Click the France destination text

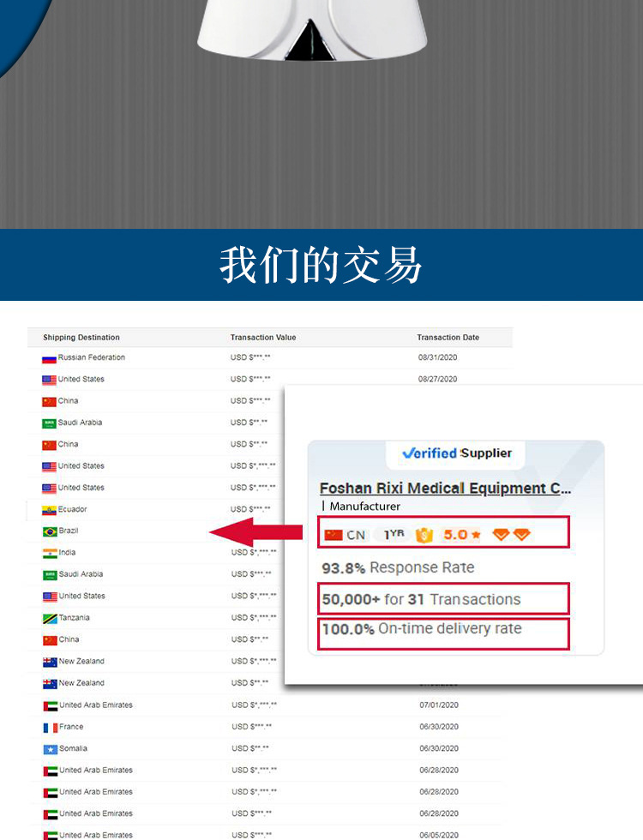[71, 727]
